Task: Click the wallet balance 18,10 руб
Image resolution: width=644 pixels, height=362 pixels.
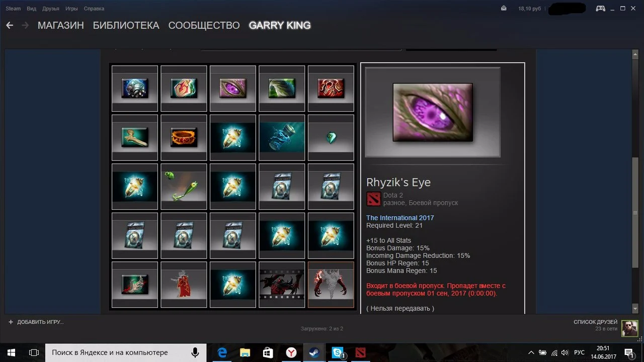Action: tap(529, 9)
